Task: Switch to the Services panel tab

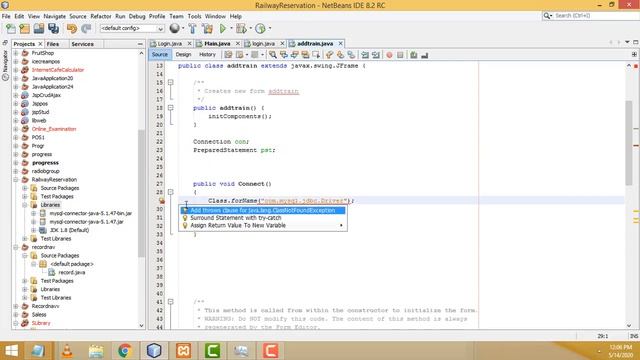Action: click(x=82, y=44)
